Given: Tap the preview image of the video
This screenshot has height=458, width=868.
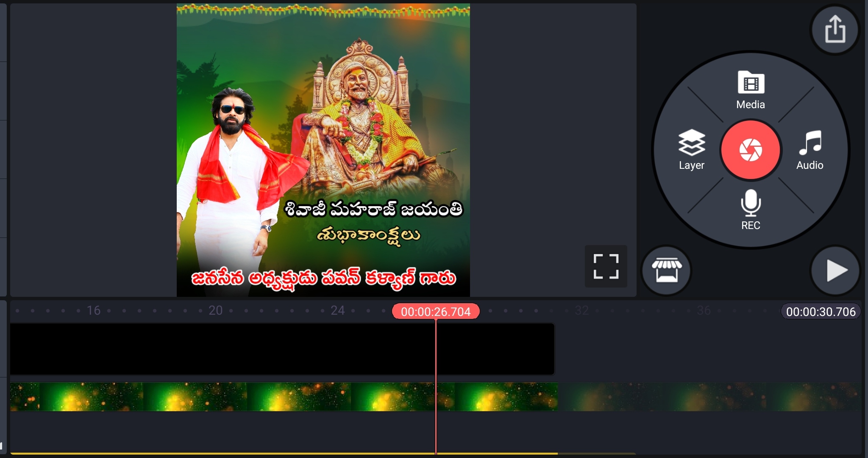Looking at the screenshot, I should (323, 150).
